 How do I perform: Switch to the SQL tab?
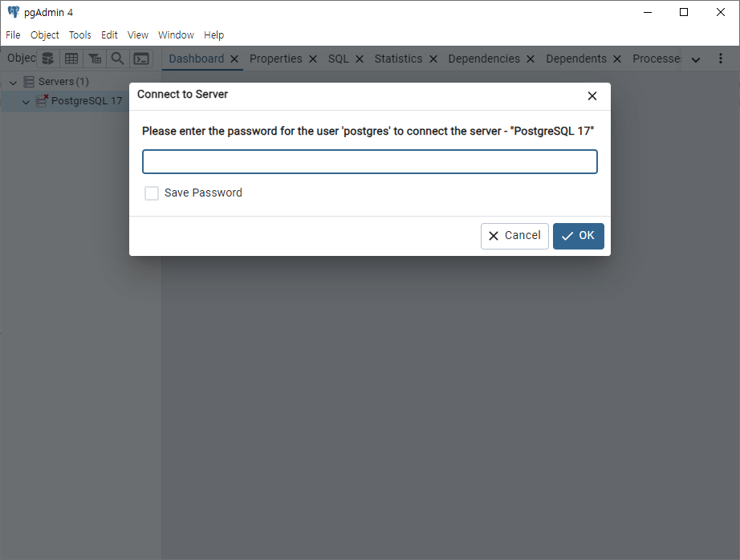pos(339,59)
